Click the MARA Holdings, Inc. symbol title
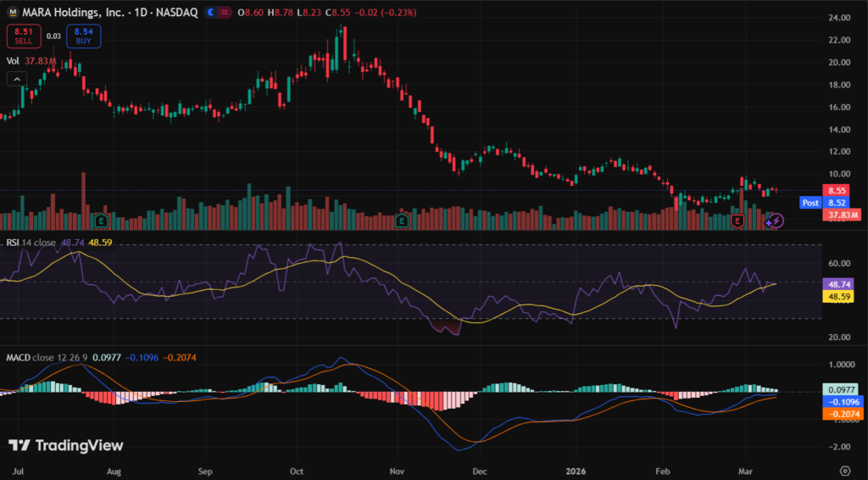 [75, 14]
